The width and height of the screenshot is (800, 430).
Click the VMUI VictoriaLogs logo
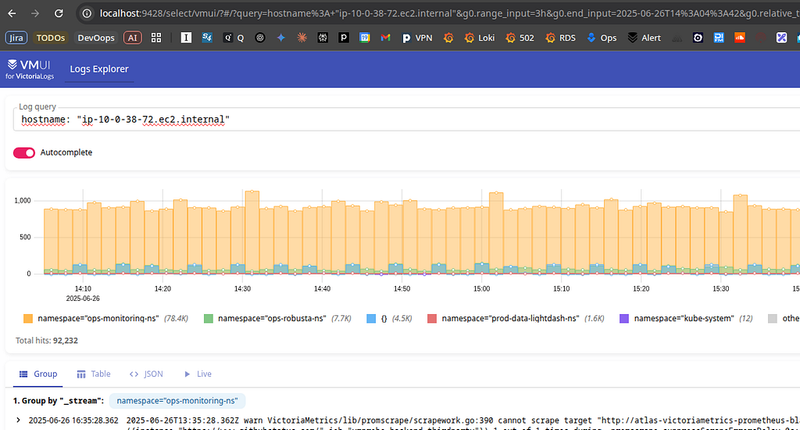coord(29,69)
